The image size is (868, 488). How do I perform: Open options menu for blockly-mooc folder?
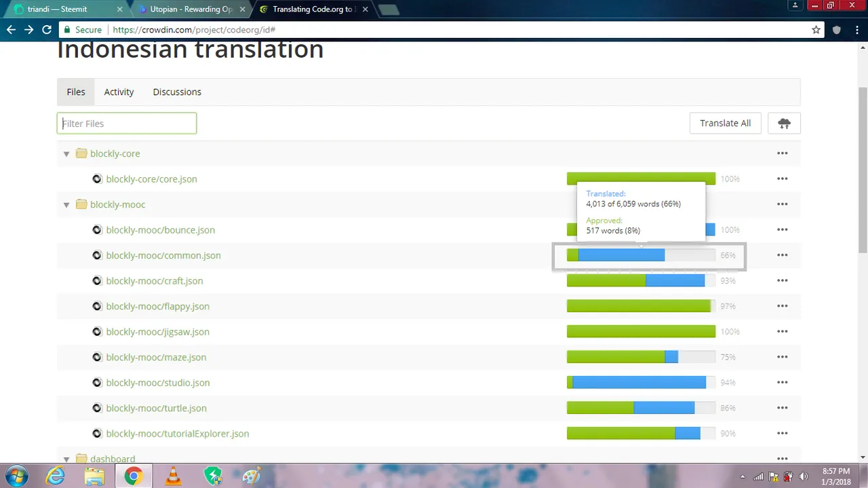(x=783, y=204)
